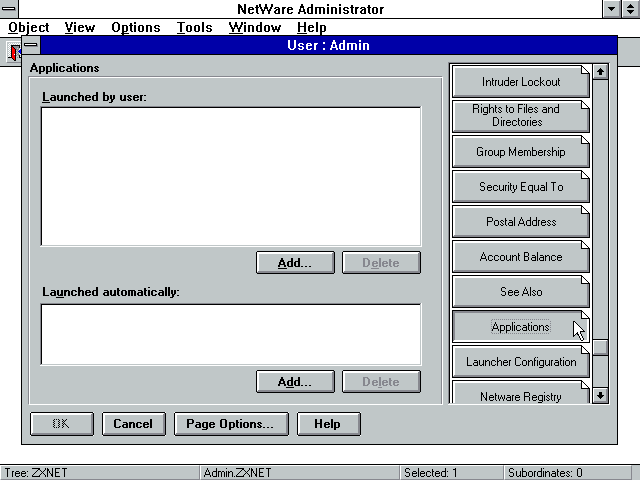The image size is (640, 480).
Task: Open the User Admin dialog control menu
Action: point(31,45)
